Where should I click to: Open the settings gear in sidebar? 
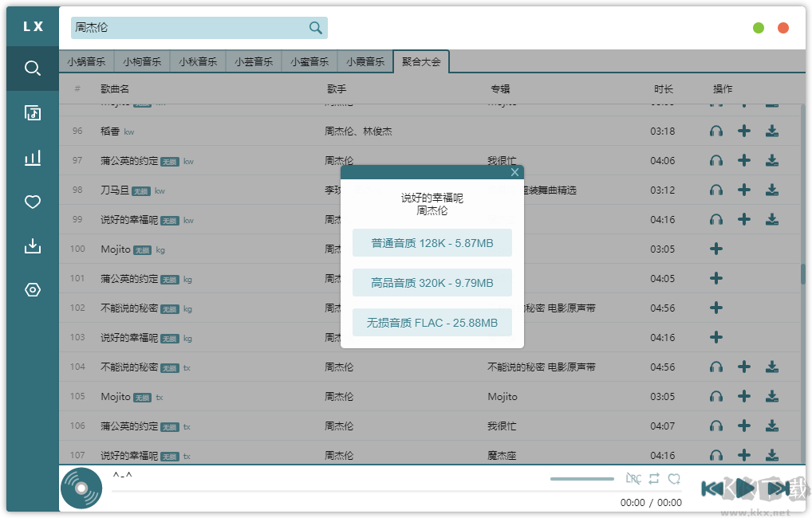point(32,290)
